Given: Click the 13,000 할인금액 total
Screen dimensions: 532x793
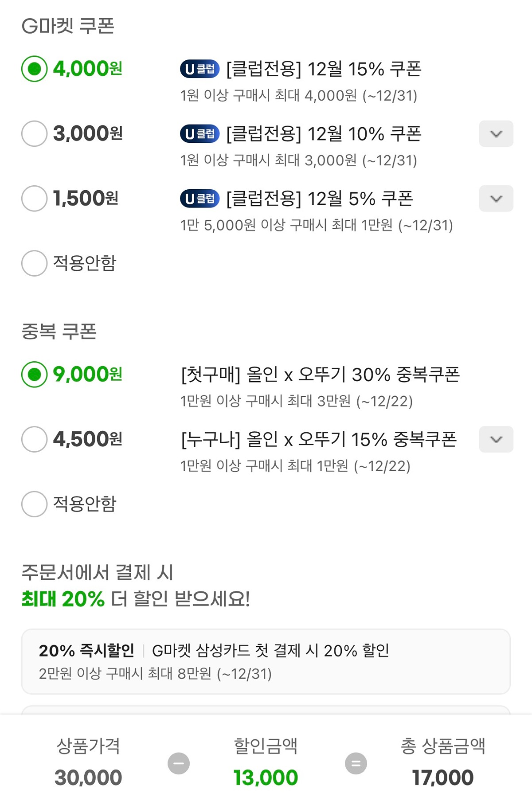Looking at the screenshot, I should click(x=266, y=777).
